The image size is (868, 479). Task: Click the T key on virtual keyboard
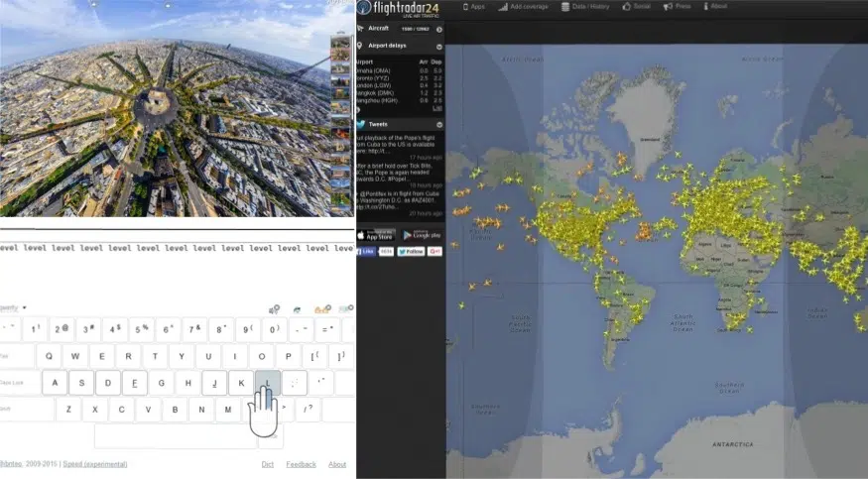coord(155,356)
